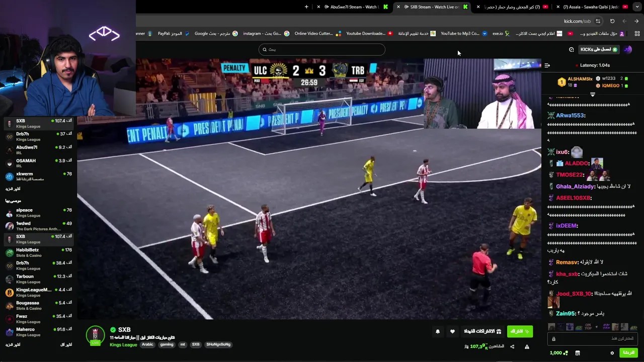Click SXB channel avatar below the video

95,336
